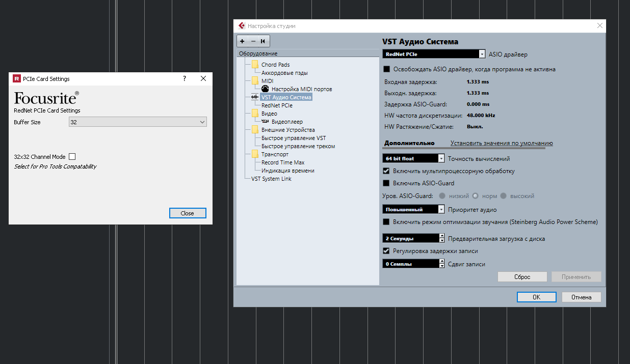Decrease the 2 Секунды disk preload value
630x364 pixels.
coord(441,240)
